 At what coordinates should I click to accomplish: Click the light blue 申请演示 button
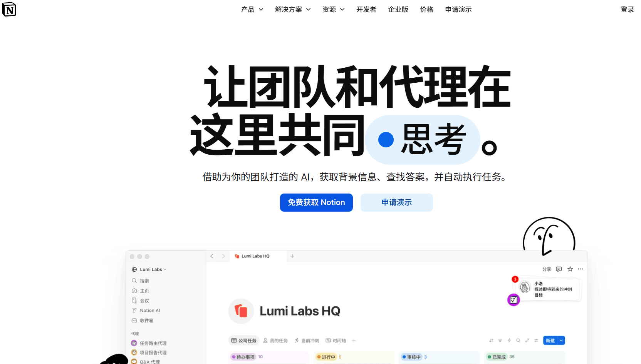(x=397, y=202)
